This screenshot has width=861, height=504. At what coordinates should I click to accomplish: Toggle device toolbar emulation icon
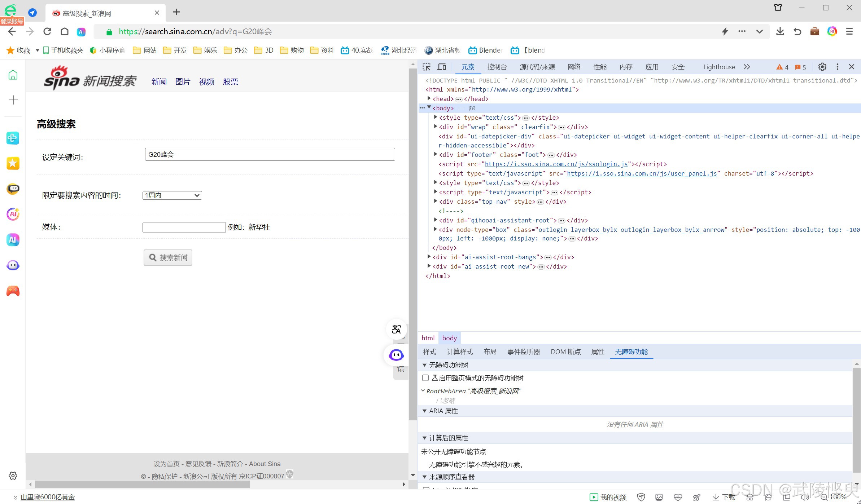pyautogui.click(x=442, y=67)
